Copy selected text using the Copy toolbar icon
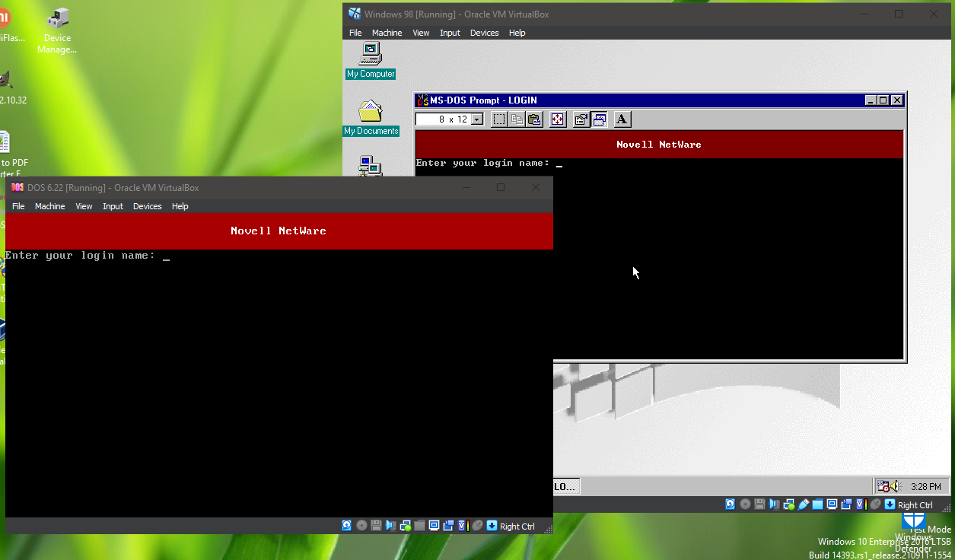Image resolution: width=955 pixels, height=560 pixels. coord(517,119)
